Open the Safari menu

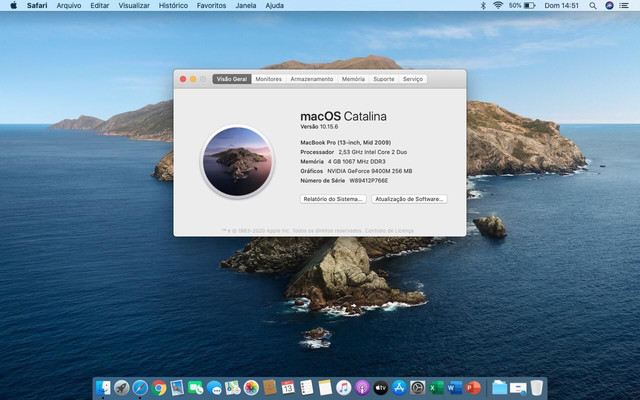(37, 6)
